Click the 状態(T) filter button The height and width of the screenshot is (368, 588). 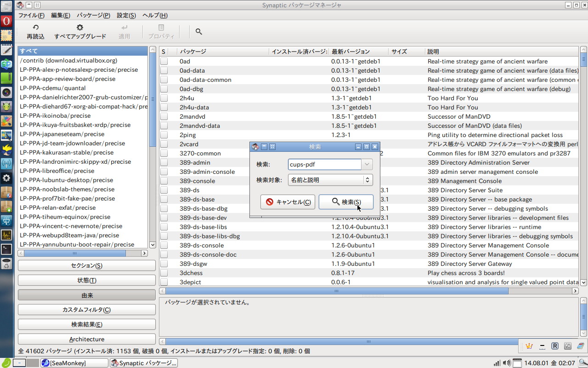[87, 280]
